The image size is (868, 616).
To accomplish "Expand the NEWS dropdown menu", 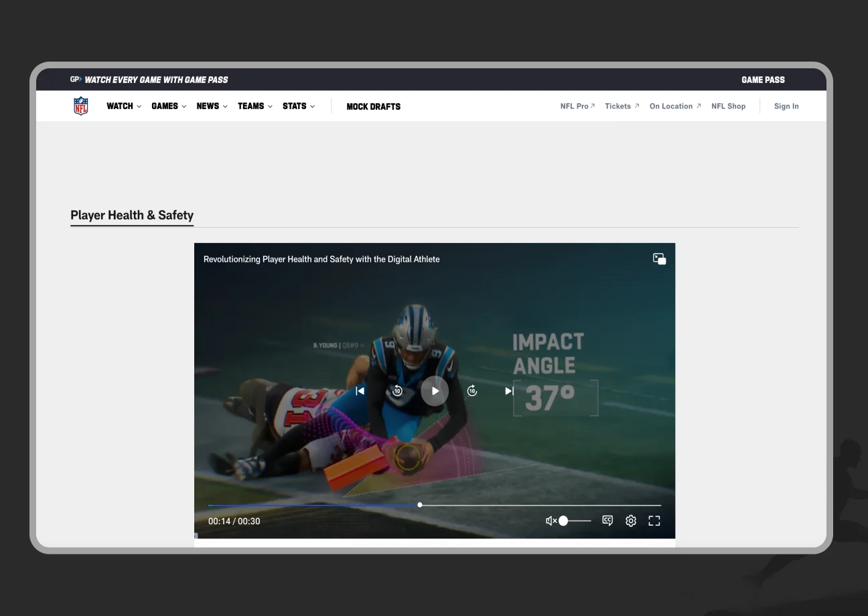I will pos(212,106).
